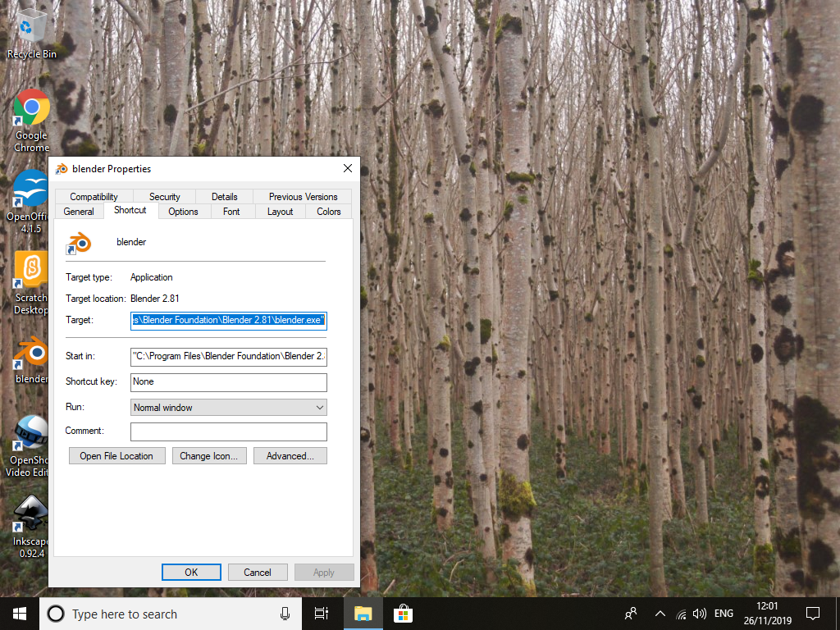This screenshot has width=840, height=630.
Task: Click in the Comment field
Action: pos(229,431)
